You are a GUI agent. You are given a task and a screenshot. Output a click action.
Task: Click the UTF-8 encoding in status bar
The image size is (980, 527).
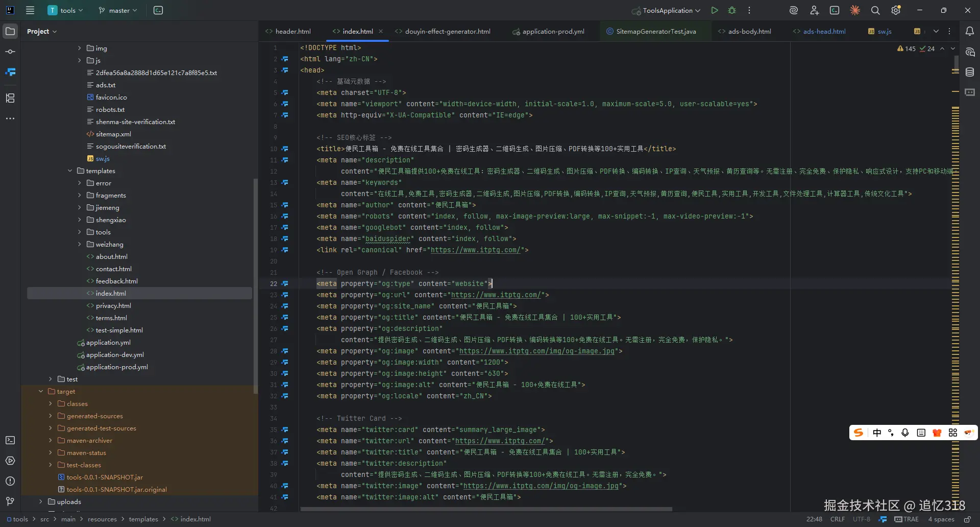(x=861, y=519)
